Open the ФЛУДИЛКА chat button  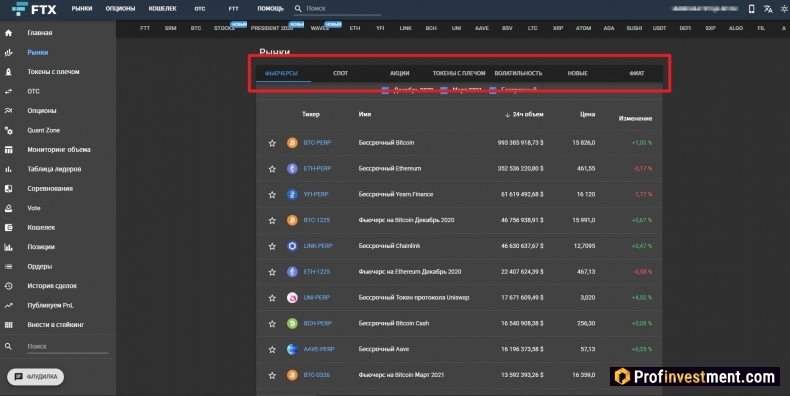click(x=36, y=376)
